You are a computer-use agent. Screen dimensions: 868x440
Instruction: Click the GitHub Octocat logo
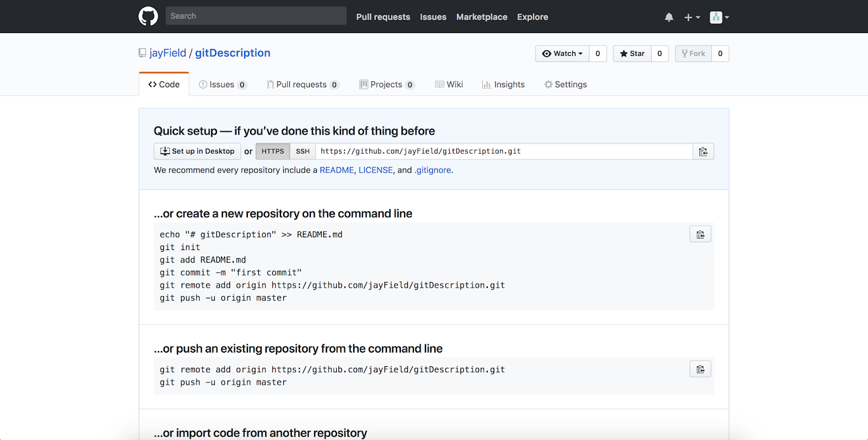coord(148,16)
